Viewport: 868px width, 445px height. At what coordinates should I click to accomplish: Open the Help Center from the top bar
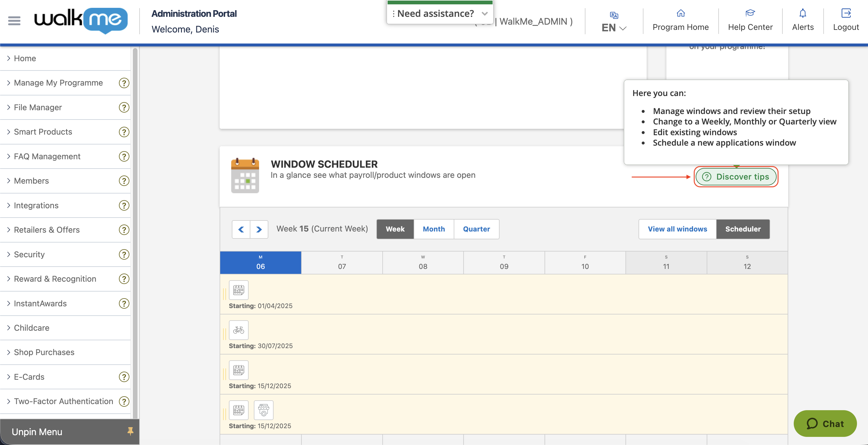coord(750,20)
